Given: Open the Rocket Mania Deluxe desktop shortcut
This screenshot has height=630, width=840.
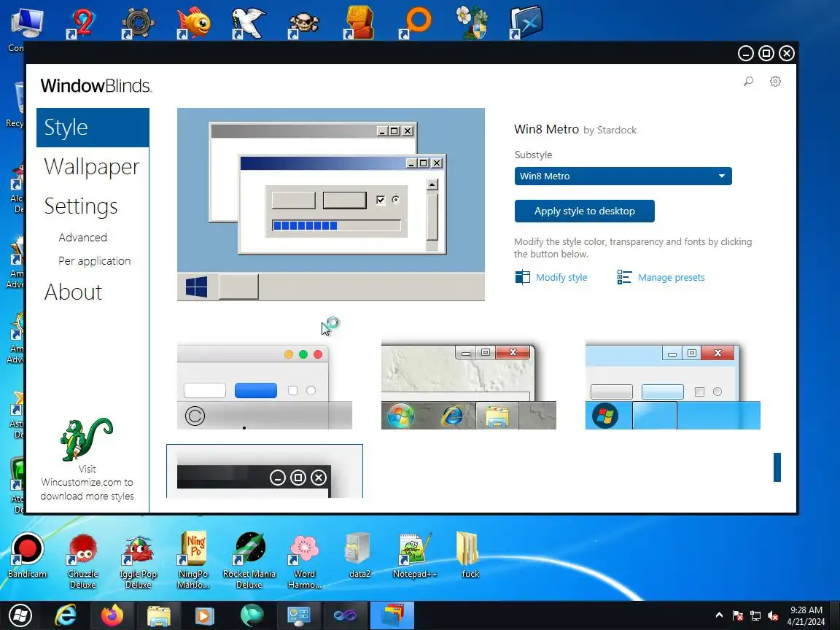Looking at the screenshot, I should [249, 560].
